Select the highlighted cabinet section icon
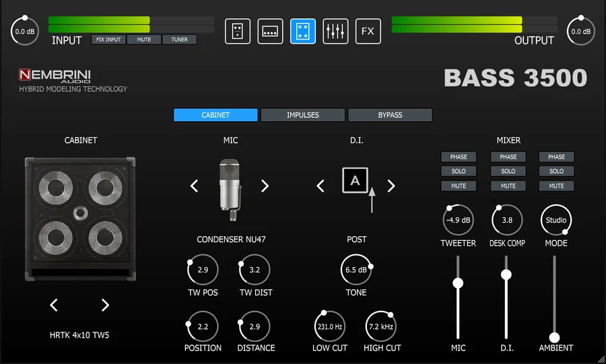 coord(303,31)
